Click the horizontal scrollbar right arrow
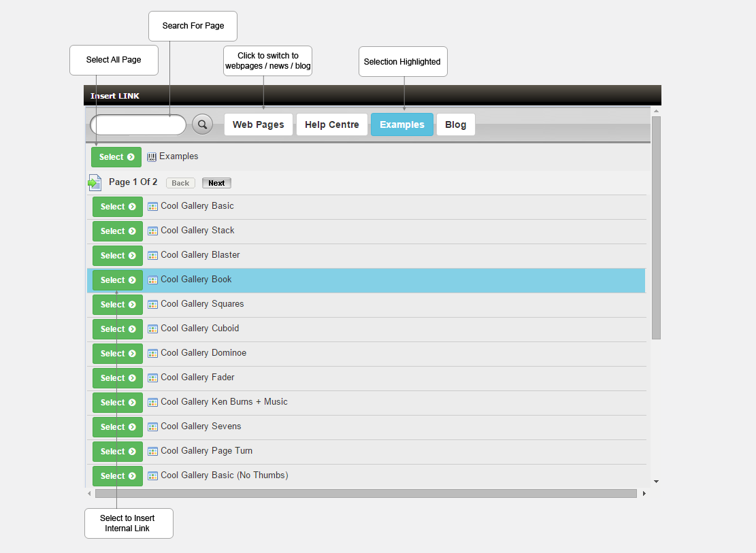 pyautogui.click(x=644, y=494)
